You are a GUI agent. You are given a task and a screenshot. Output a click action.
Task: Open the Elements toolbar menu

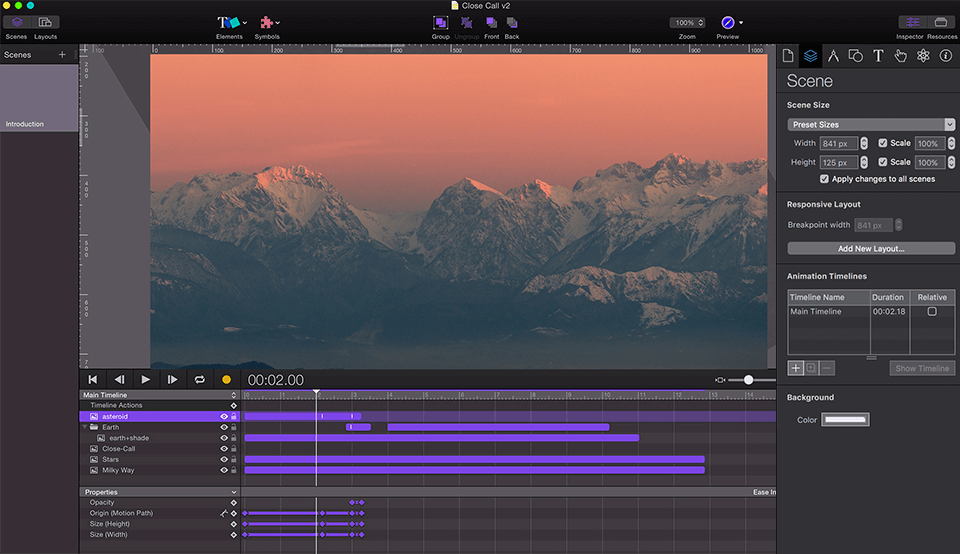(x=230, y=22)
